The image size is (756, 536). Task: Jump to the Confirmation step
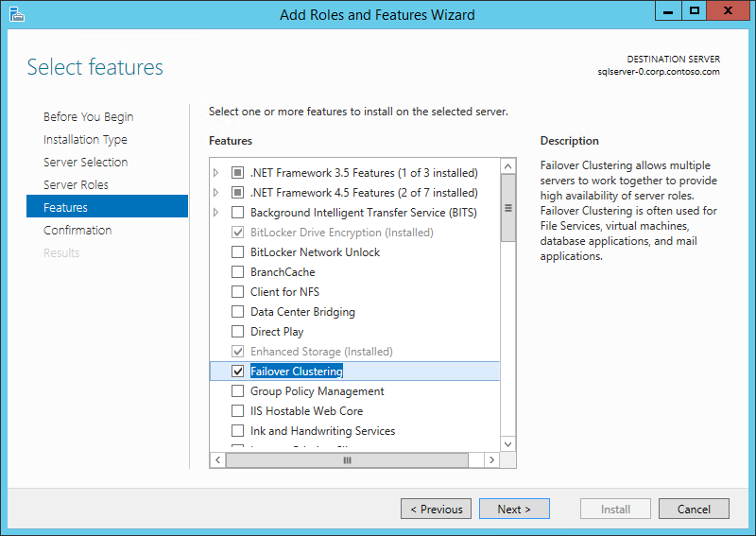pyautogui.click(x=77, y=231)
